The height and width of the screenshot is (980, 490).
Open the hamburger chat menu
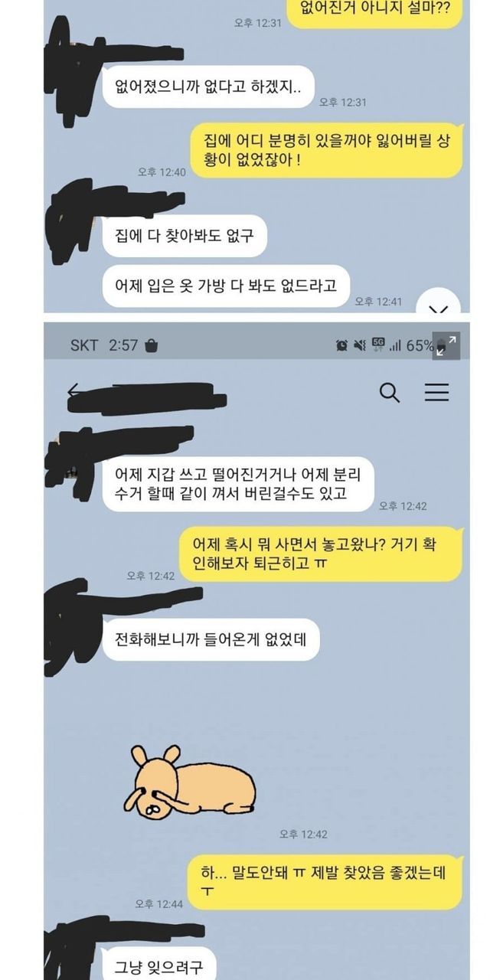click(437, 393)
